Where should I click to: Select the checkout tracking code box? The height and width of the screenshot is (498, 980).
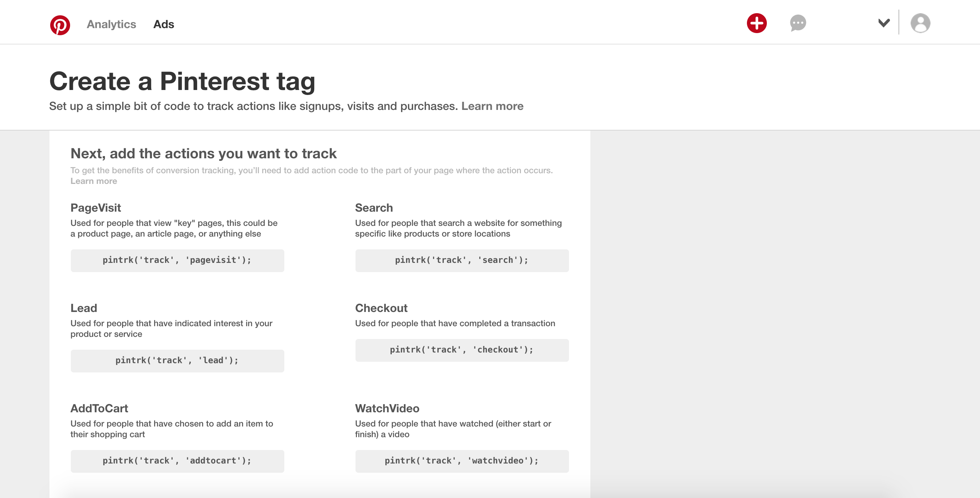coord(462,350)
